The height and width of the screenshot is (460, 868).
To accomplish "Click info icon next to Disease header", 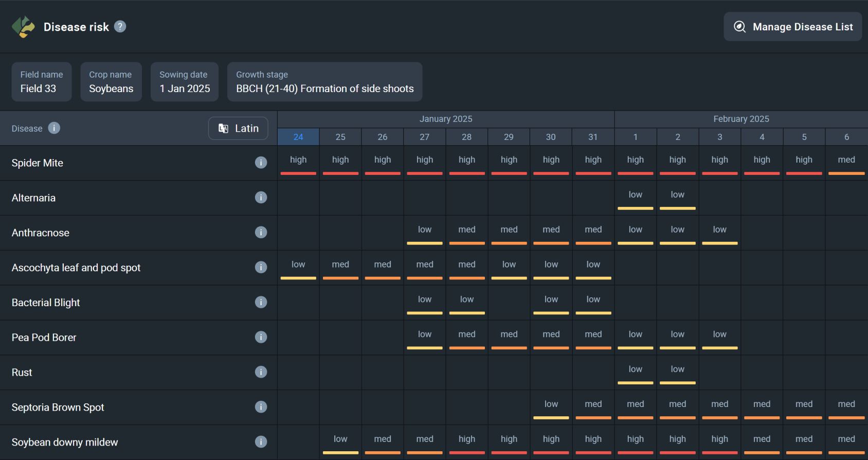I will tap(54, 128).
